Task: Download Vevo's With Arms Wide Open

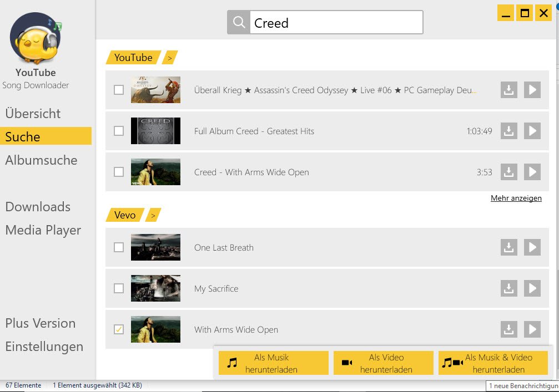Action: tap(508, 329)
